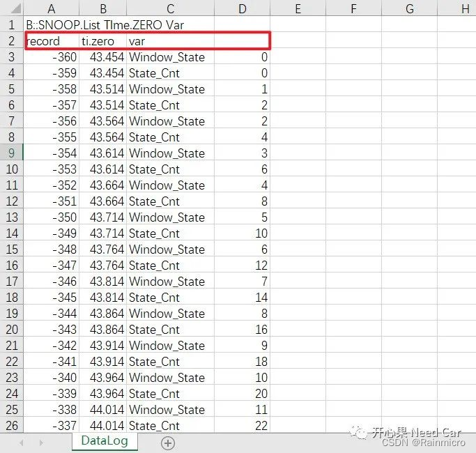Click Window_State in row 9

pos(170,153)
